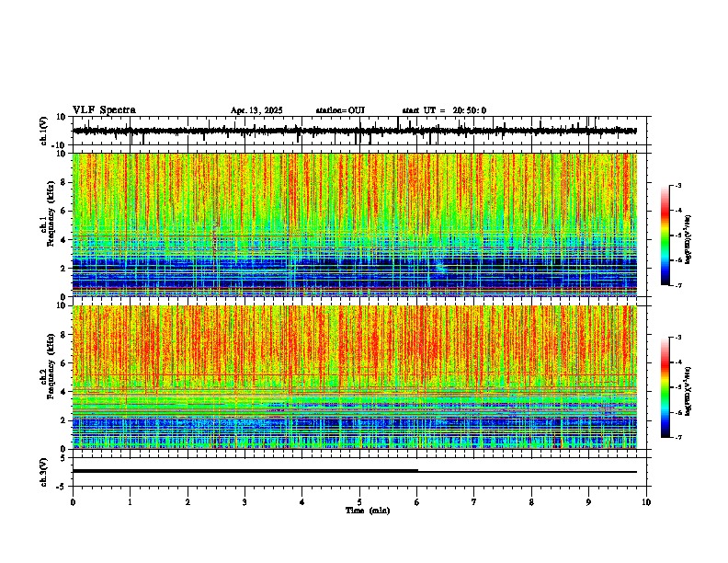Click the "VLF Spectra" plot title

[104, 110]
